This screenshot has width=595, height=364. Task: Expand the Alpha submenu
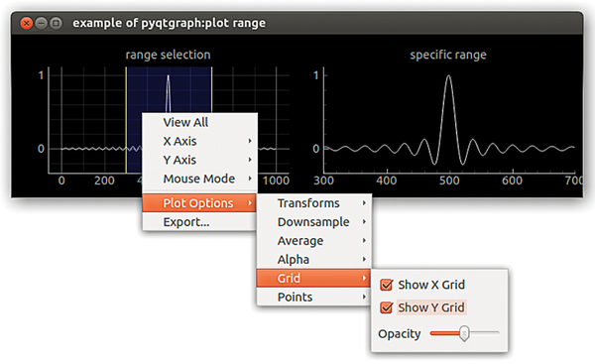(x=314, y=259)
